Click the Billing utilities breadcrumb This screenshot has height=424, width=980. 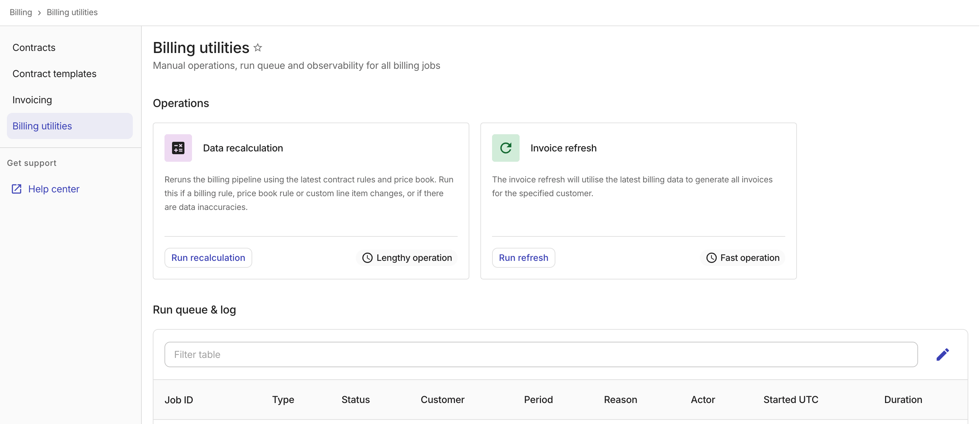click(72, 12)
